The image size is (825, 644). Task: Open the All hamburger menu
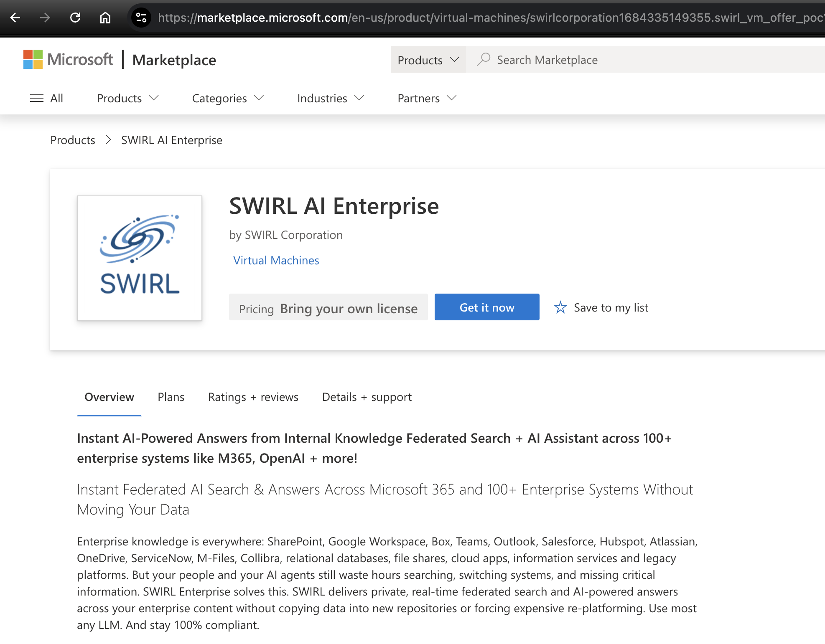47,98
